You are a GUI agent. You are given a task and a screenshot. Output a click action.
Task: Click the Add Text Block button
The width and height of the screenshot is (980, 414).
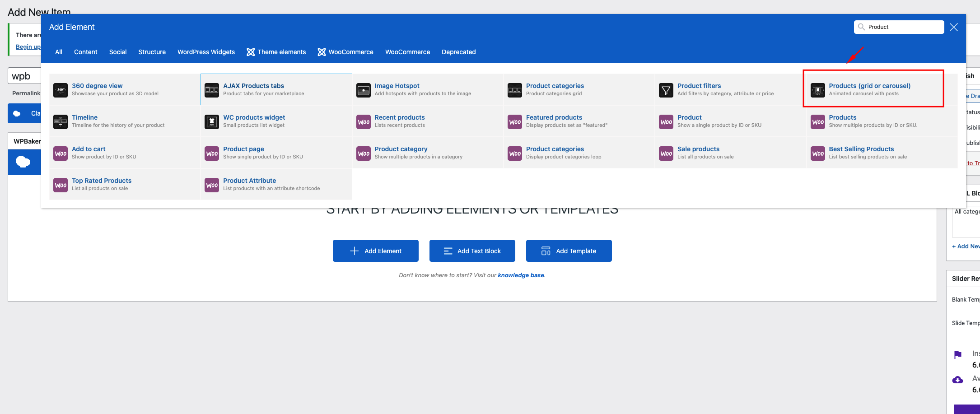(472, 251)
